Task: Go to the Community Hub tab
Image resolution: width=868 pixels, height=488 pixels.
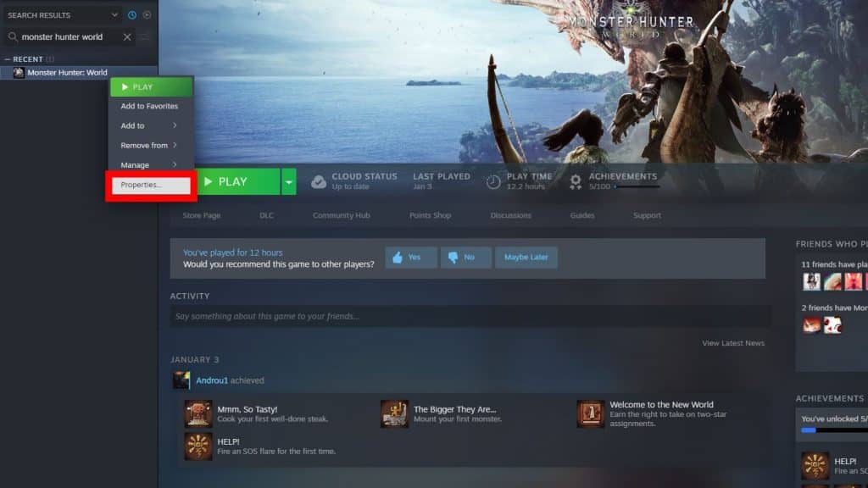Action: pyautogui.click(x=341, y=215)
